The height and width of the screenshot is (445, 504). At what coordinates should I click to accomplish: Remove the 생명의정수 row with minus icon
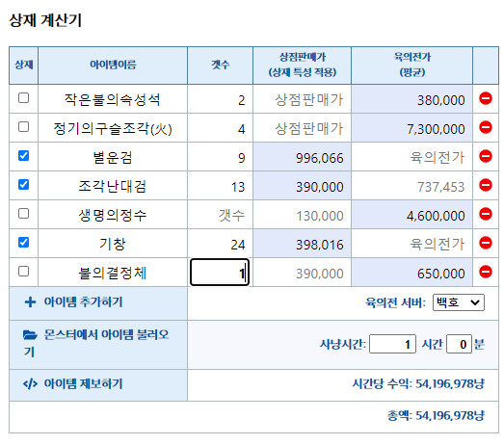(486, 214)
